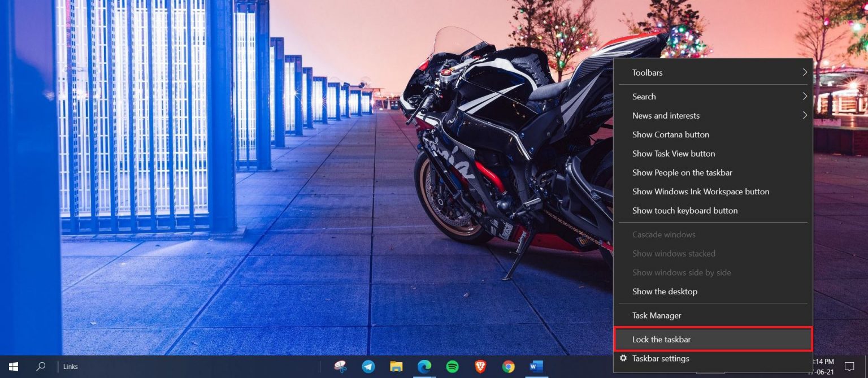Open Microsoft Edge from the taskbar
Viewport: 868px width, 378px height.
click(424, 366)
